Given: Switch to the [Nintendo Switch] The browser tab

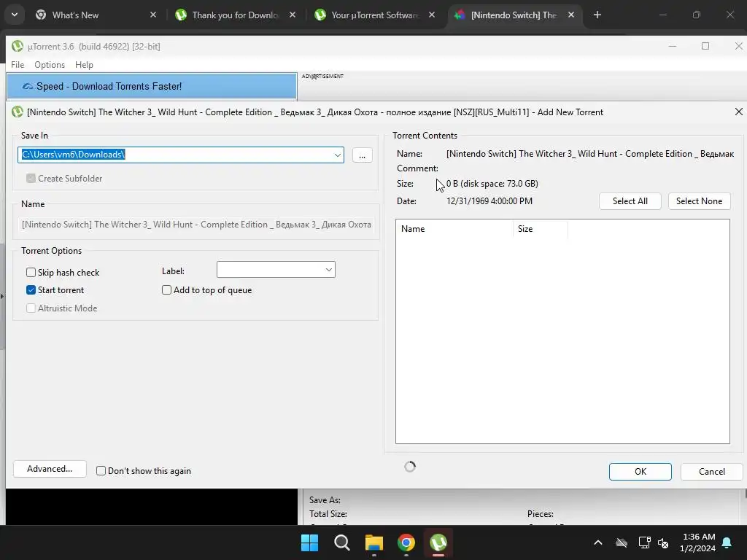Looking at the screenshot, I should click(514, 15).
